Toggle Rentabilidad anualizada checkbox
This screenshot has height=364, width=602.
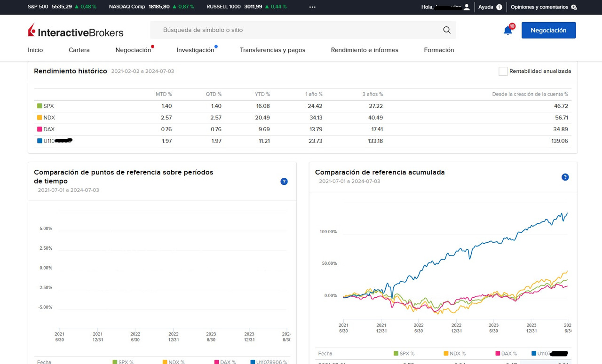(x=503, y=71)
